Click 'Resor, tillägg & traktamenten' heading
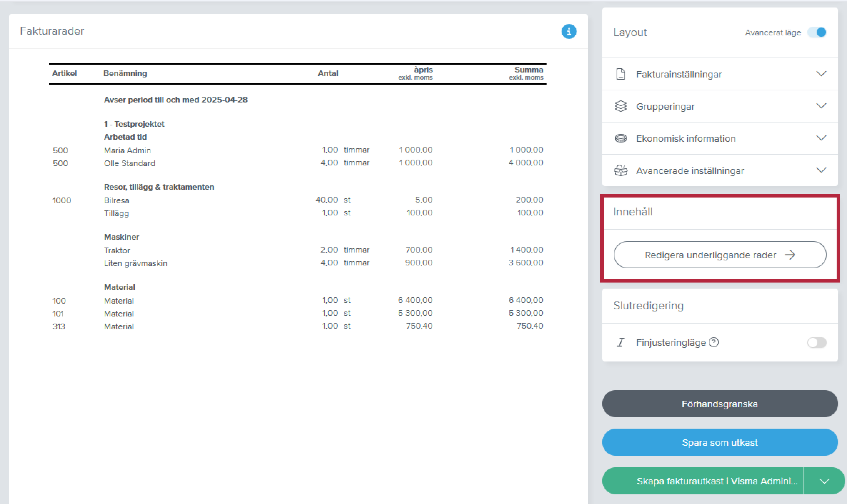847x504 pixels. coord(159,187)
